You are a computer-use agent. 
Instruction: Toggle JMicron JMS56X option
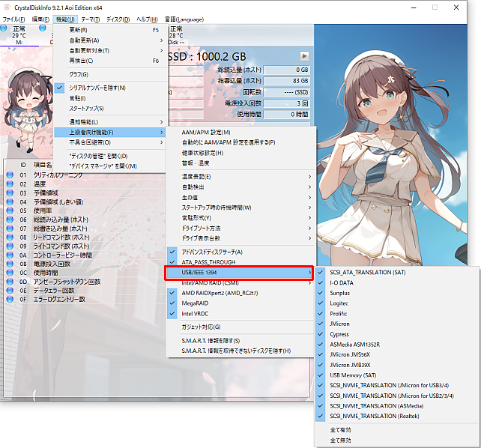point(397,354)
